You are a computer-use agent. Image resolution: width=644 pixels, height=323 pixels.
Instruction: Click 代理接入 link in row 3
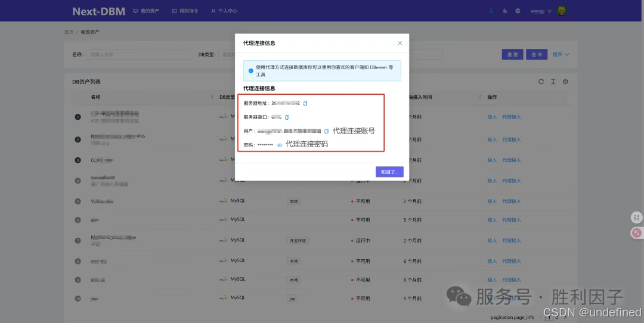(x=512, y=160)
